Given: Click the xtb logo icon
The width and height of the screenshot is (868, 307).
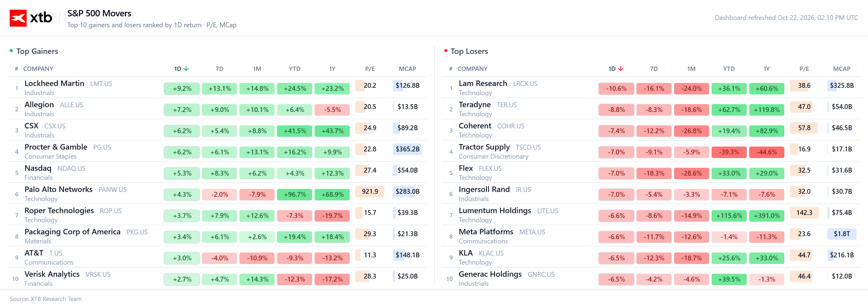Looking at the screenshot, I should (x=18, y=18).
